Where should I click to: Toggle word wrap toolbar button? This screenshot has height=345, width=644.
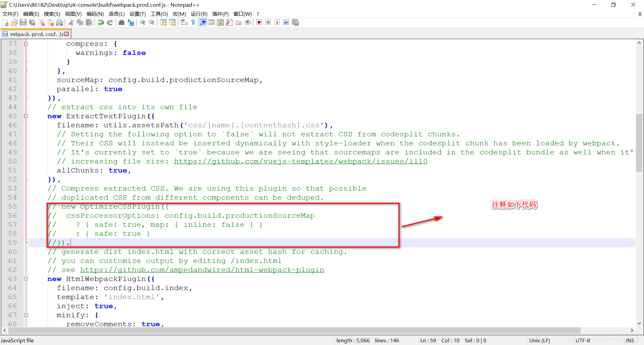point(184,22)
